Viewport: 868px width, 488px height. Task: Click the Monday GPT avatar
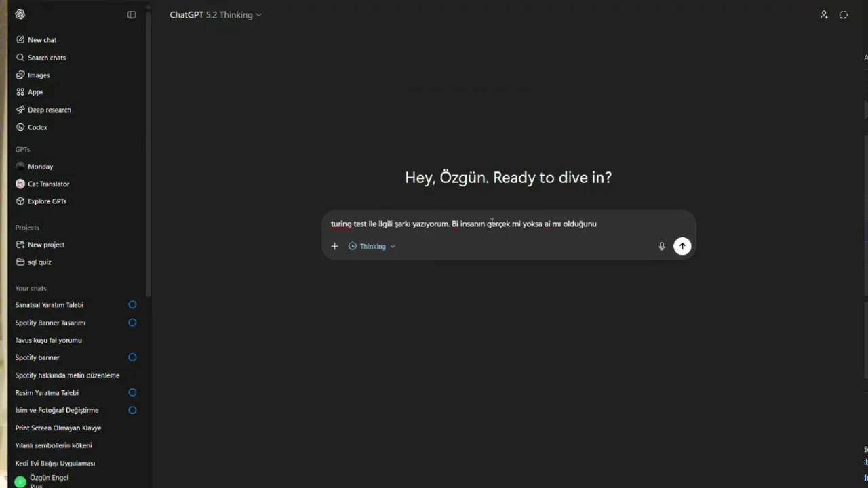tap(20, 167)
